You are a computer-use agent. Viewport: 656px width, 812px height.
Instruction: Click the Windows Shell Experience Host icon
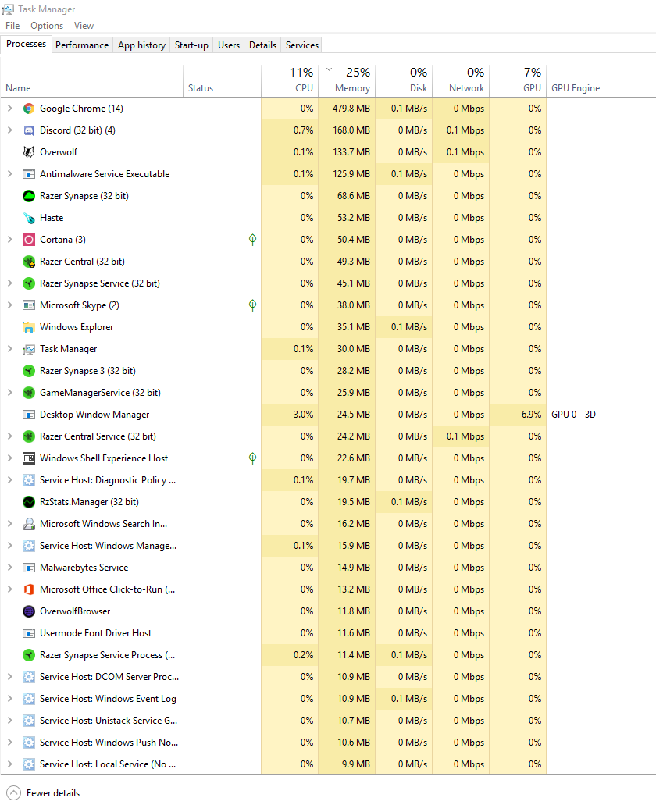click(x=29, y=458)
